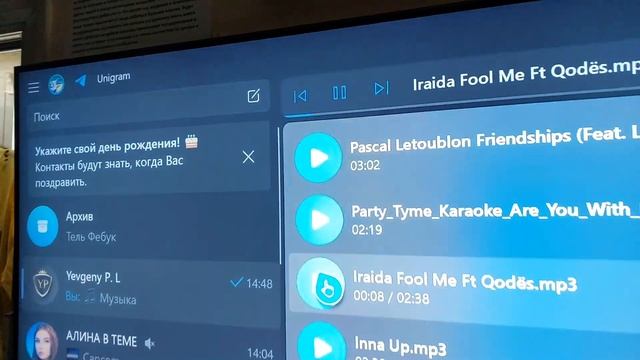Play Party_Tyme_Karaoke_Are_You_With track
Viewport: 640px width, 360px height.
[x=319, y=220]
